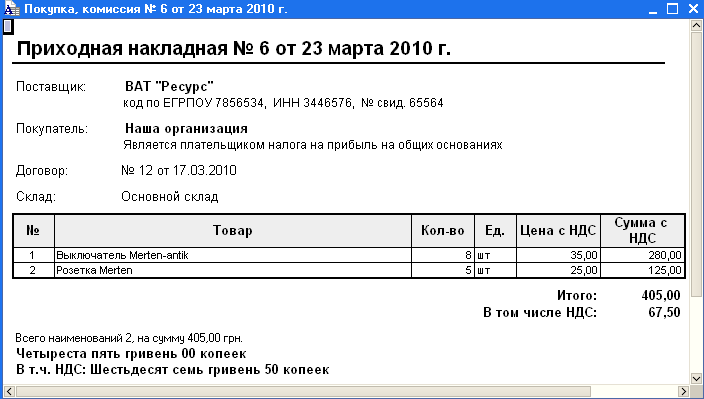Screen dimensions: 704x399
Task: Select buyer name Наша организация
Action: tap(186, 129)
